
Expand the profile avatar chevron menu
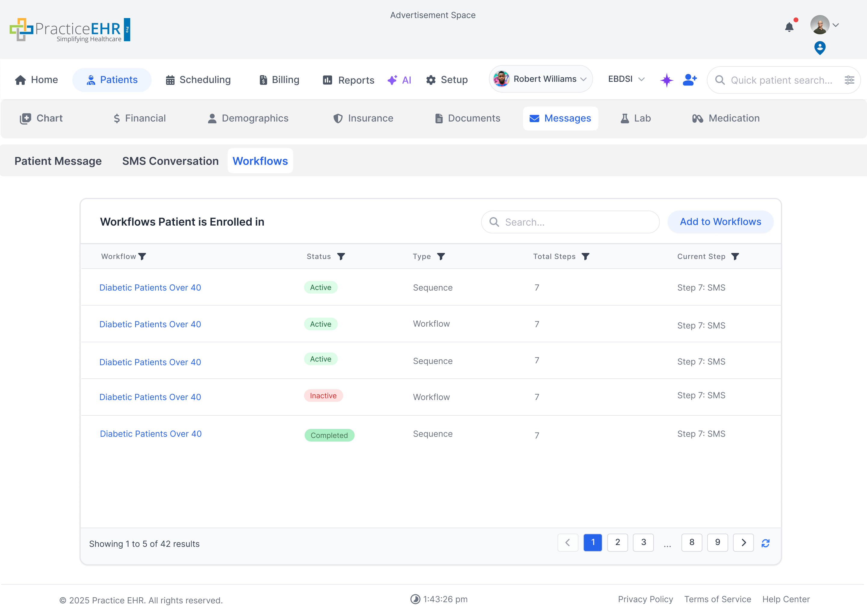click(836, 25)
